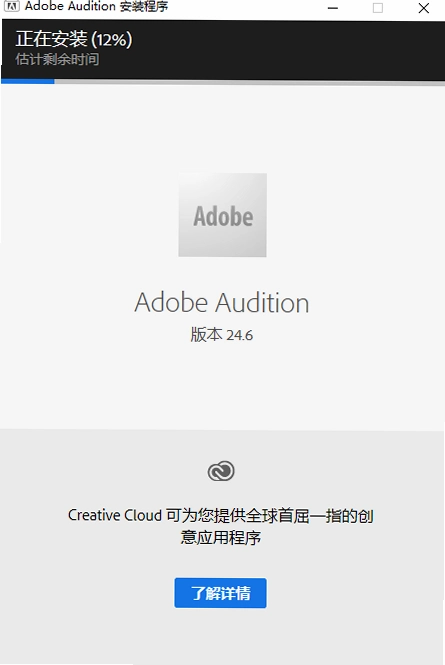Select the Adobe Audition product name text
The height and width of the screenshot is (665, 445).
[x=222, y=303]
